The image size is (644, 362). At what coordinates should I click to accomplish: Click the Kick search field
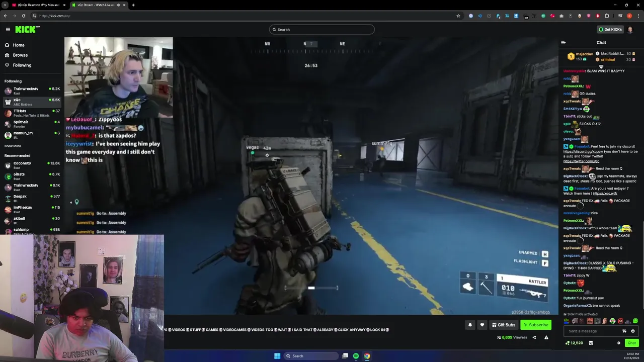pyautogui.click(x=322, y=30)
